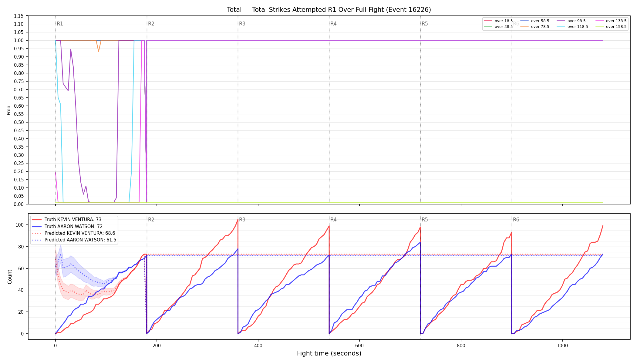The image size is (637, 364).
Task: Click the 1.00 tick on the Prob axis
Action: (x=19, y=40)
